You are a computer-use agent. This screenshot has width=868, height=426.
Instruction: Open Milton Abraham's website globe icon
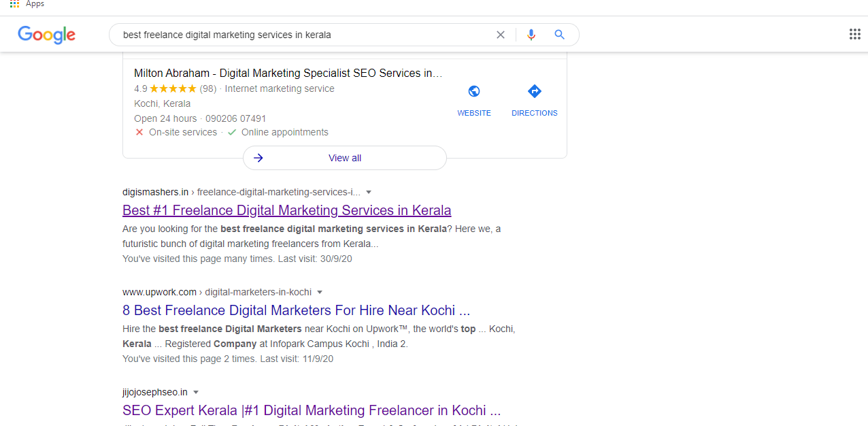pyautogui.click(x=474, y=92)
